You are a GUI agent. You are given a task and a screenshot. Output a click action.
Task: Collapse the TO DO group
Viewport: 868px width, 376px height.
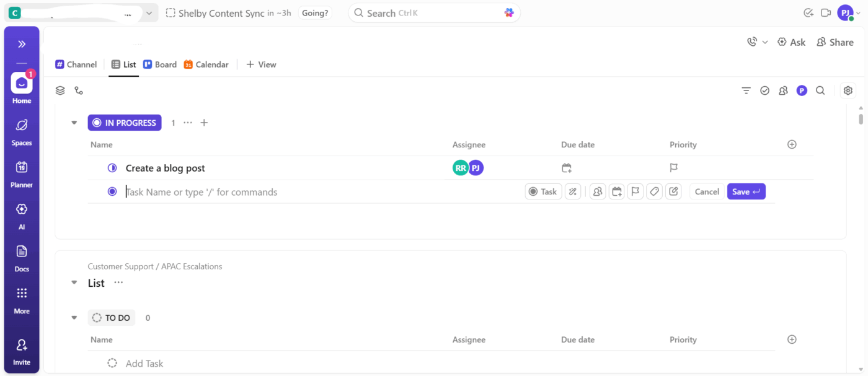(74, 317)
